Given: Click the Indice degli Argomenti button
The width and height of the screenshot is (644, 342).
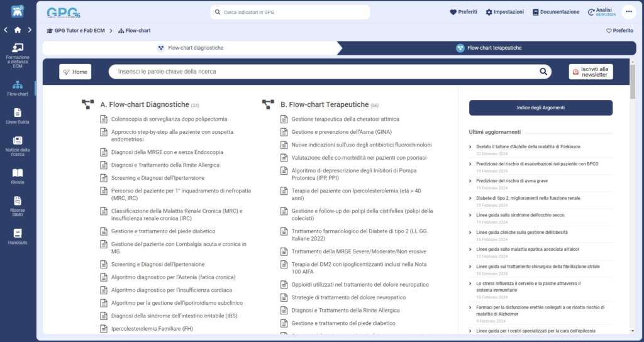Looking at the screenshot, I should point(540,108).
